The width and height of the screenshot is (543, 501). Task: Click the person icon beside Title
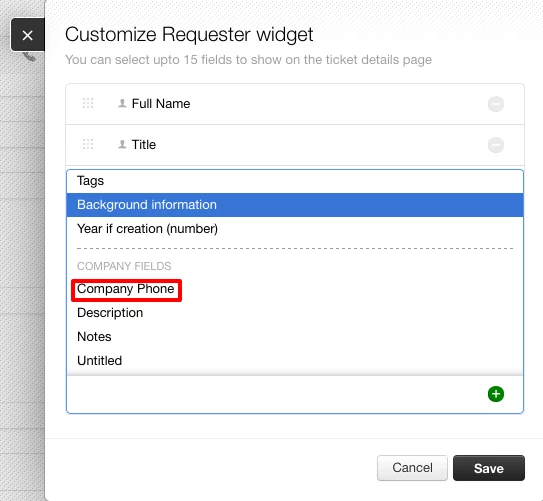pyautogui.click(x=122, y=144)
